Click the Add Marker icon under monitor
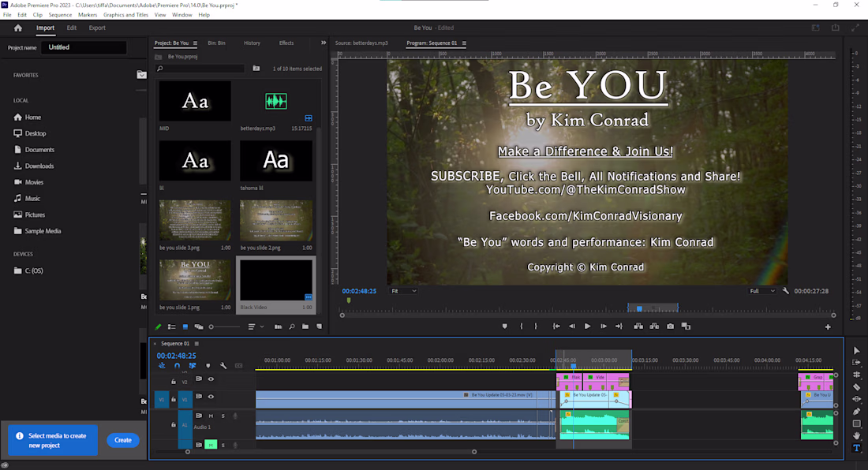 pyautogui.click(x=504, y=326)
